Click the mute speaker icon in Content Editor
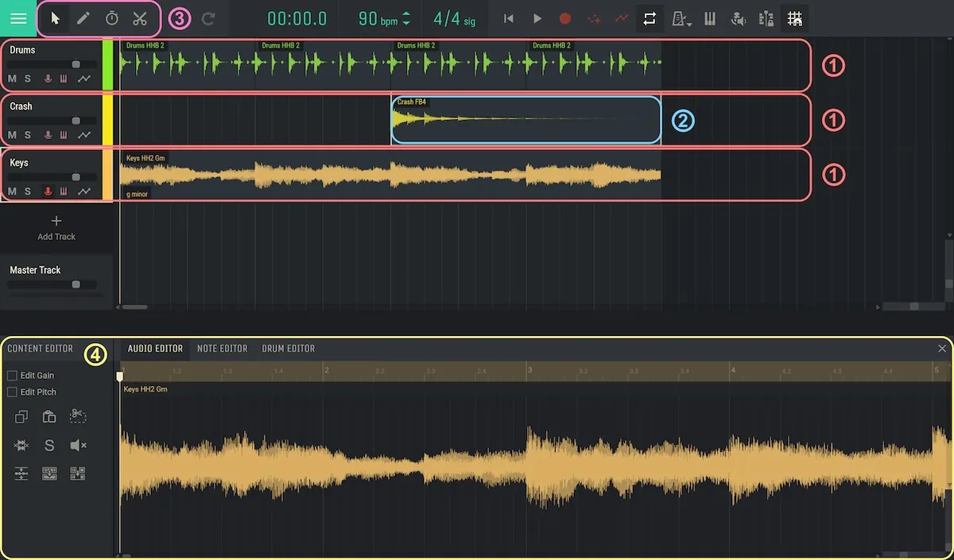 [78, 446]
